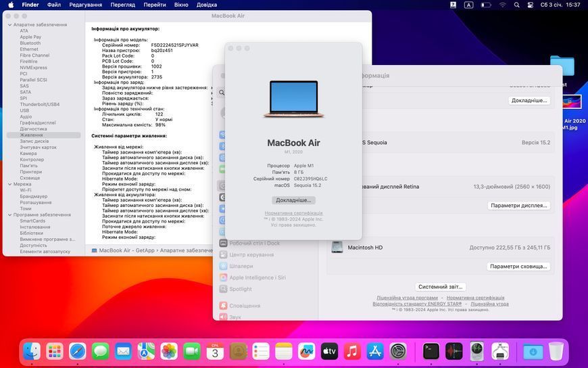Screen dimensions: 588x368
Task: Open the Apple TV app in the Dock
Action: click(x=329, y=352)
